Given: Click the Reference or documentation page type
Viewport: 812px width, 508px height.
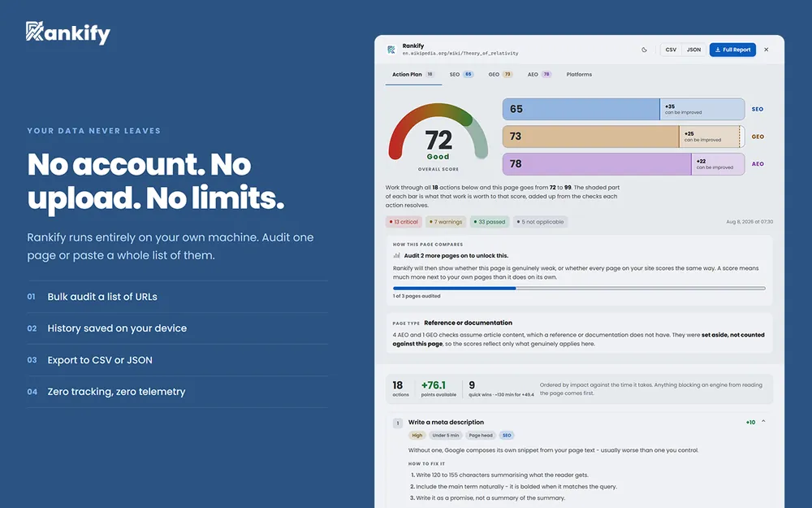Looking at the screenshot, I should coord(469,323).
